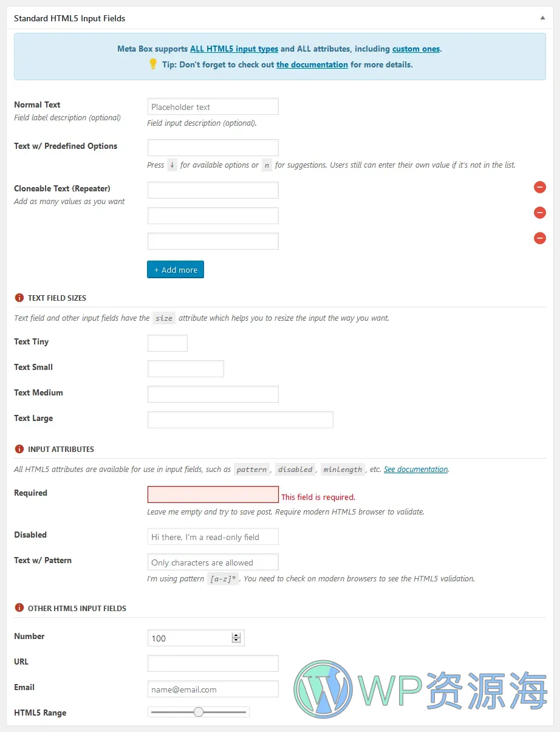This screenshot has width=560, height=732.
Task: Remove the third cloneable text row
Action: pos(539,238)
